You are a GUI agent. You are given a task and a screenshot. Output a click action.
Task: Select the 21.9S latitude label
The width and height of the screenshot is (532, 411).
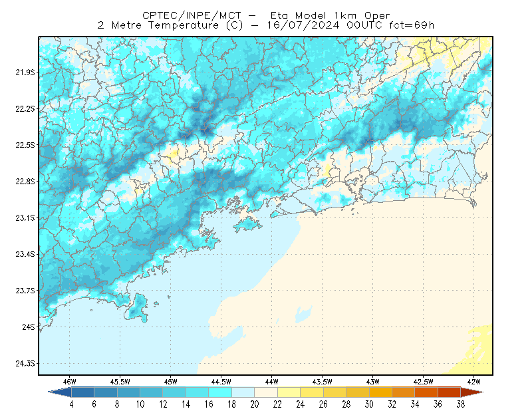(25, 72)
